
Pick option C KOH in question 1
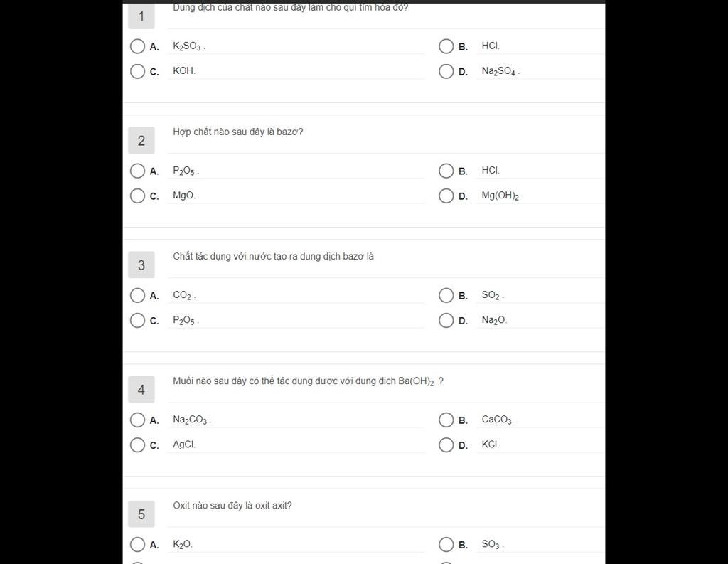click(137, 72)
